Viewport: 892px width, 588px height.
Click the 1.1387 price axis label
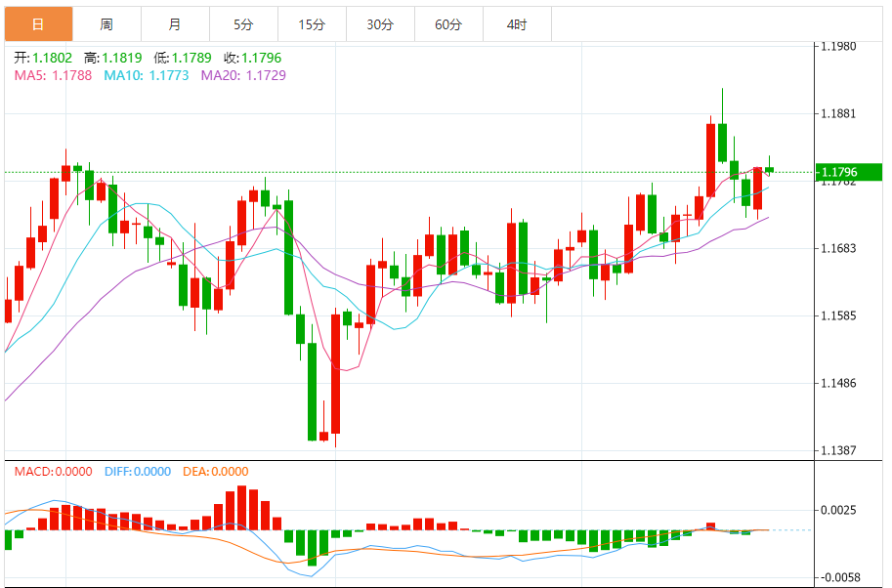838,451
